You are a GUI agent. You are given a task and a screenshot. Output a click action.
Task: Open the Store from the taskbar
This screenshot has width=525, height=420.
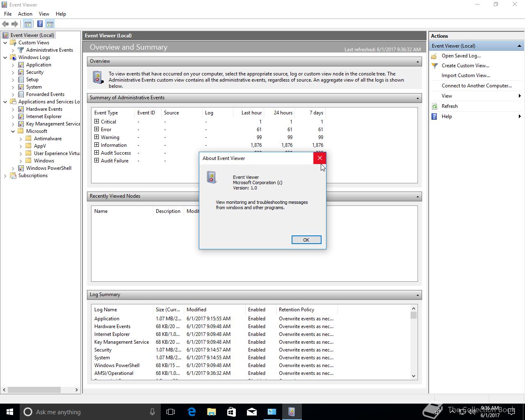pos(231,412)
